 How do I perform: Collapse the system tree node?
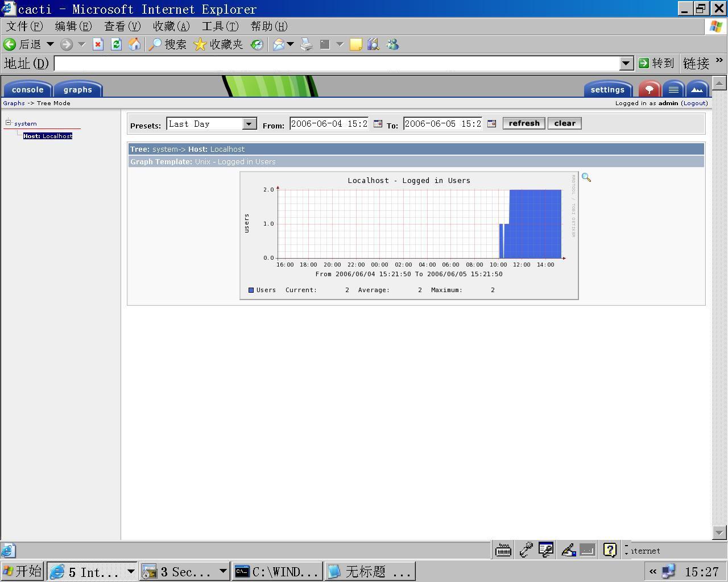point(9,122)
